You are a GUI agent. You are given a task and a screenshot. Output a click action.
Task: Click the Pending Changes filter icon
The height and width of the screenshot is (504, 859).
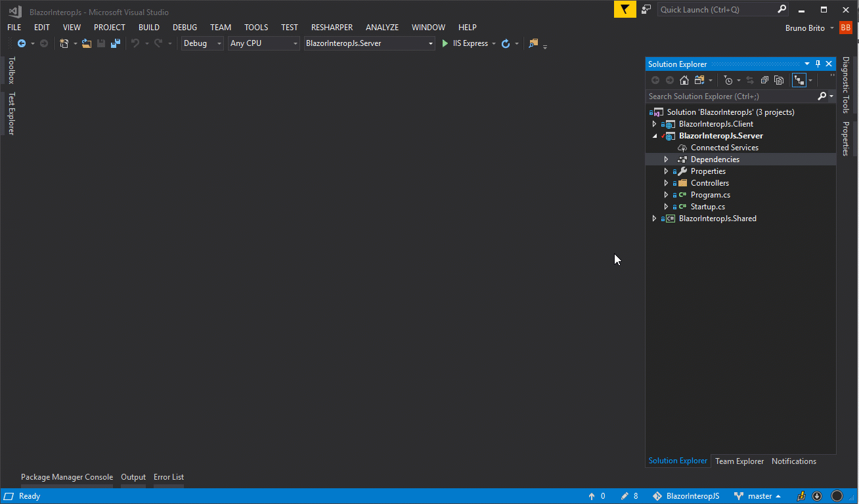728,80
